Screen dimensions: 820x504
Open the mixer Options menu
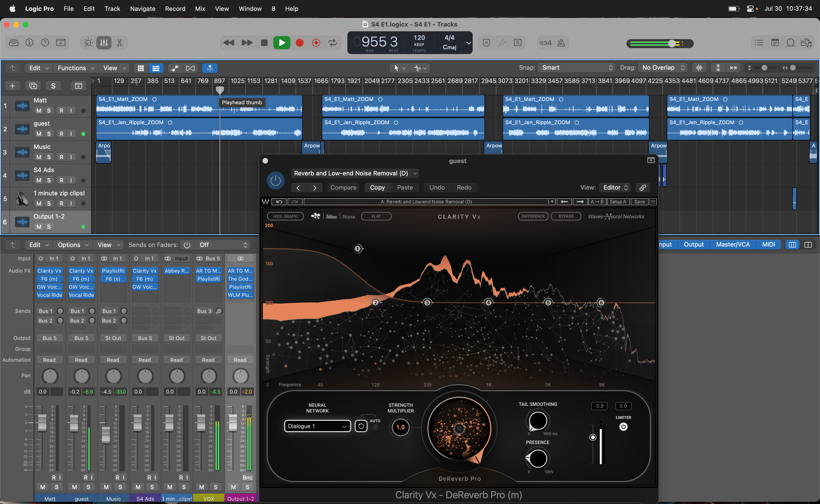73,245
